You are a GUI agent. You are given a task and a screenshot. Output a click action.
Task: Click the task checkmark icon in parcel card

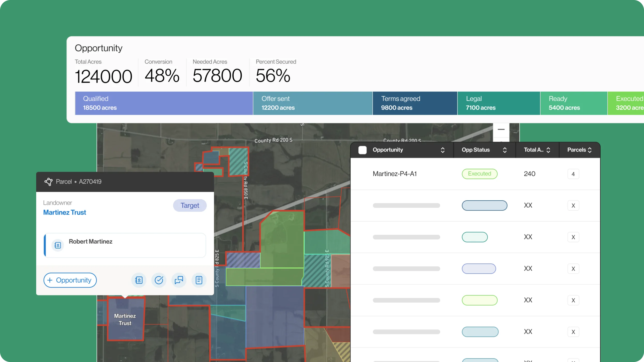point(159,280)
